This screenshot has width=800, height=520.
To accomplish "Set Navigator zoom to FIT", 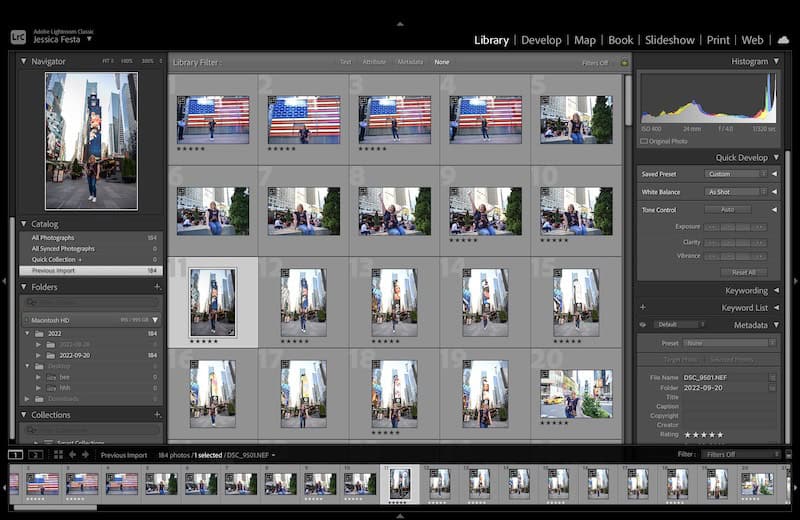I will 107,61.
